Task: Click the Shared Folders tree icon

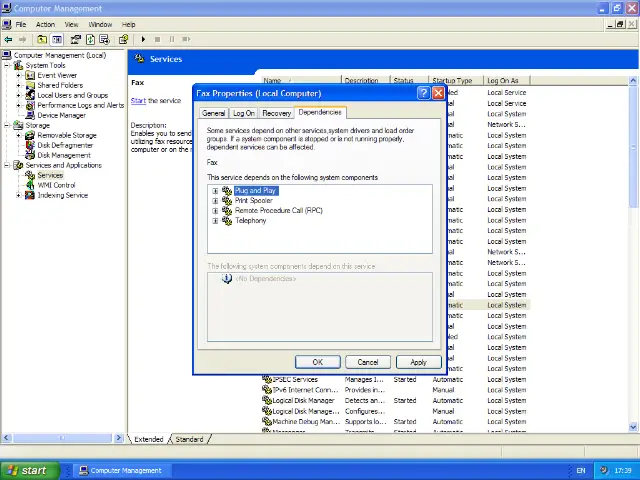Action: coord(30,85)
